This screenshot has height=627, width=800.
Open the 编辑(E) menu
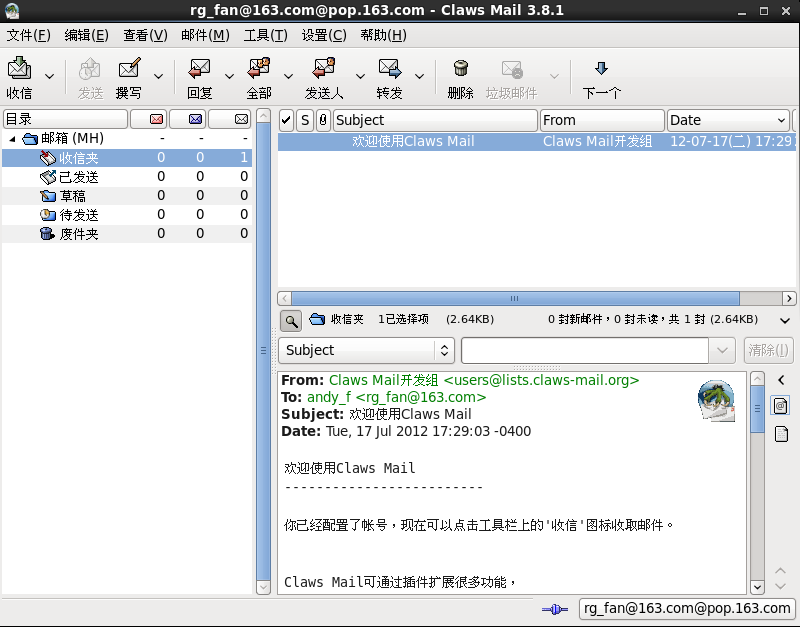tap(87, 35)
